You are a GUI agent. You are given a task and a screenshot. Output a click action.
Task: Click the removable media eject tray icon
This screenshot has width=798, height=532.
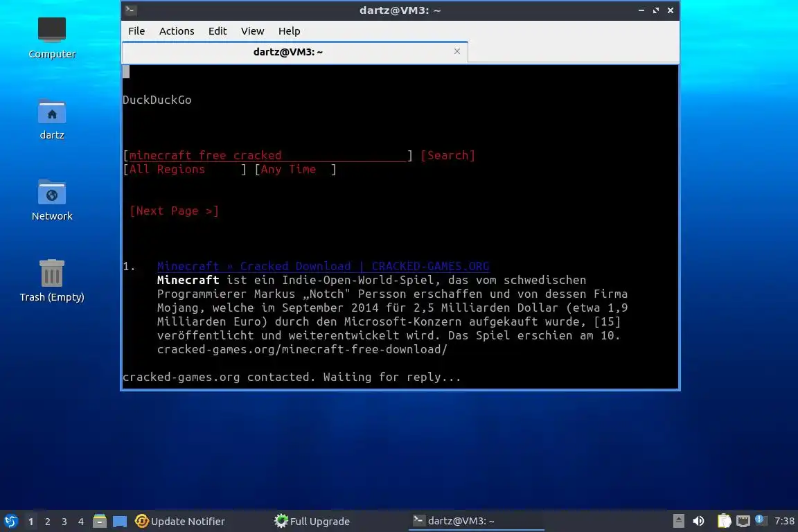(678, 521)
